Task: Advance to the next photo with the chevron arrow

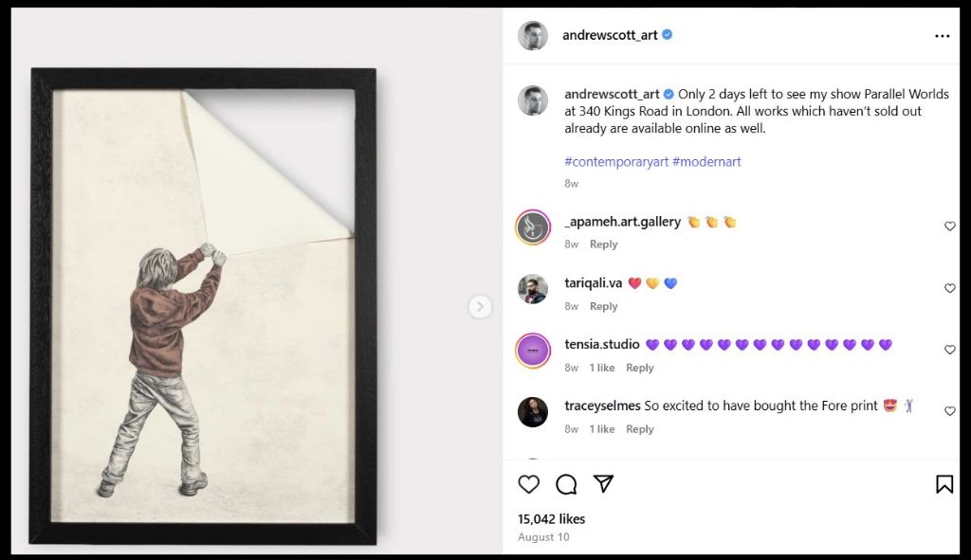Action: [x=481, y=307]
